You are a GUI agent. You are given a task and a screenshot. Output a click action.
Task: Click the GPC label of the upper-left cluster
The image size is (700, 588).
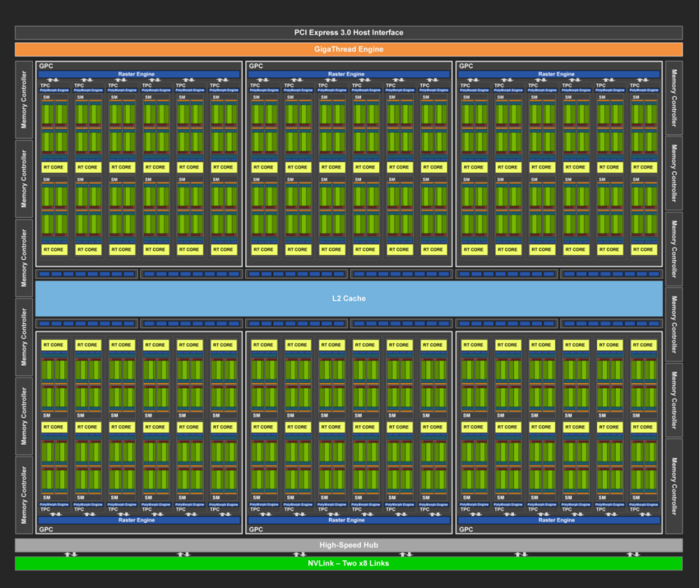[46, 66]
